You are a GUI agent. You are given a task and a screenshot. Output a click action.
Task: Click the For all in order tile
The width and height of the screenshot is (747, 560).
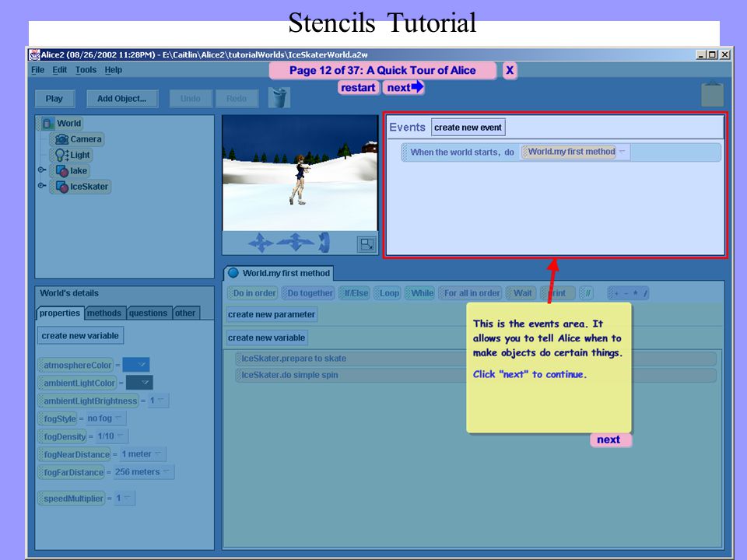tap(470, 293)
